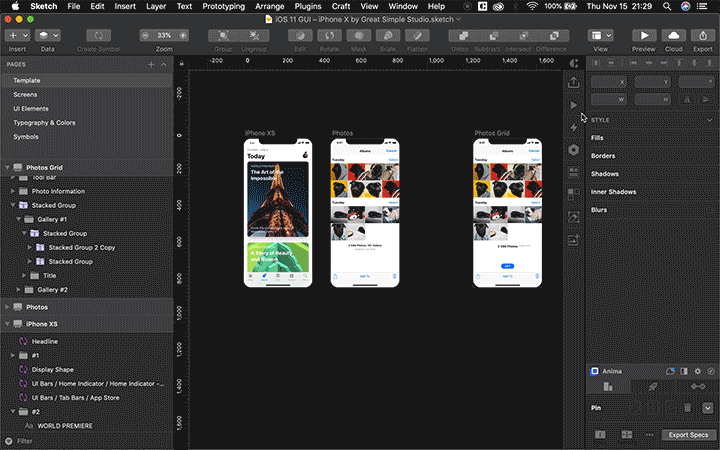
Task: Select the UI Elements page
Action: pyautogui.click(x=87, y=109)
